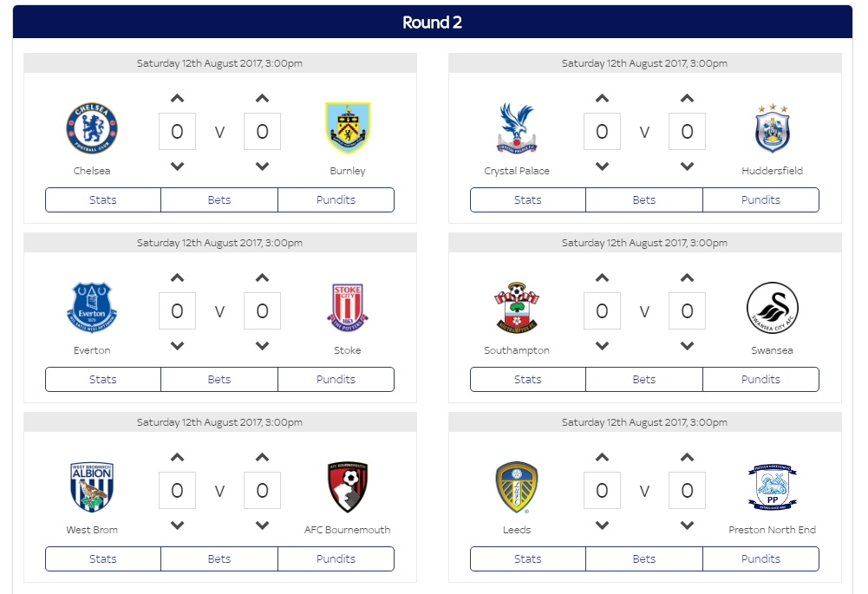
Task: Open Stats tab for Chelsea v Burnley
Action: [103, 199]
